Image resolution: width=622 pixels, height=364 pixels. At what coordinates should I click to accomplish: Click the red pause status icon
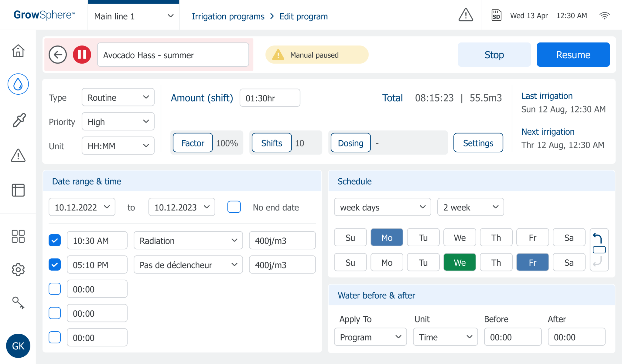click(x=82, y=55)
